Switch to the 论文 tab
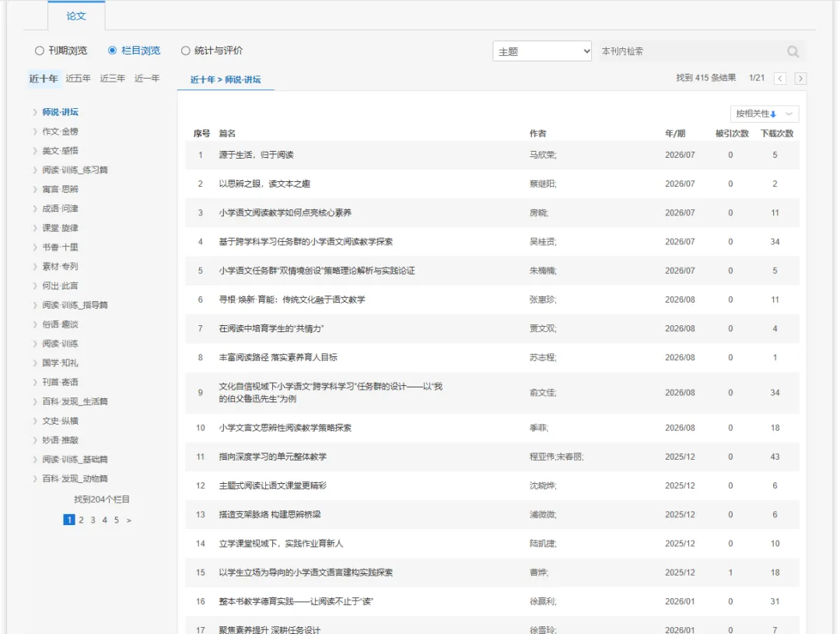The height and width of the screenshot is (634, 840). coord(76,16)
